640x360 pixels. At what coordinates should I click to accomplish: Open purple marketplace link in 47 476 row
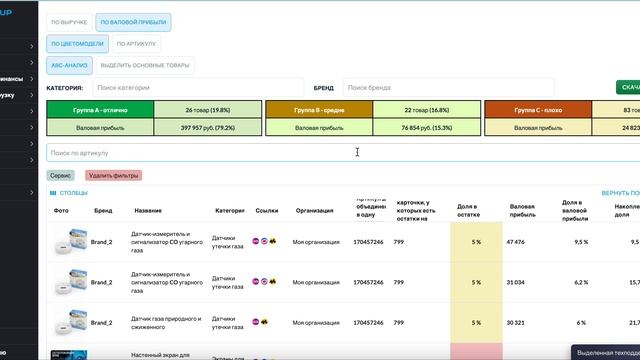(256, 241)
